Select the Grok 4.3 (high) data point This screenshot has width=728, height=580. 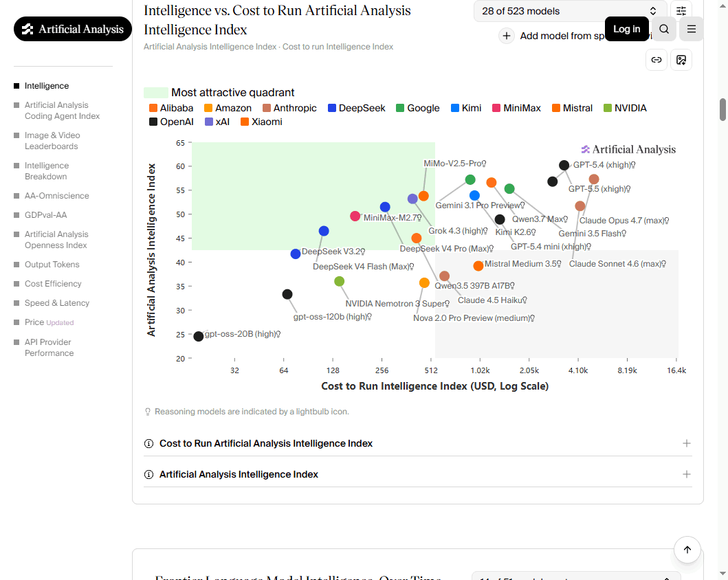(412, 199)
